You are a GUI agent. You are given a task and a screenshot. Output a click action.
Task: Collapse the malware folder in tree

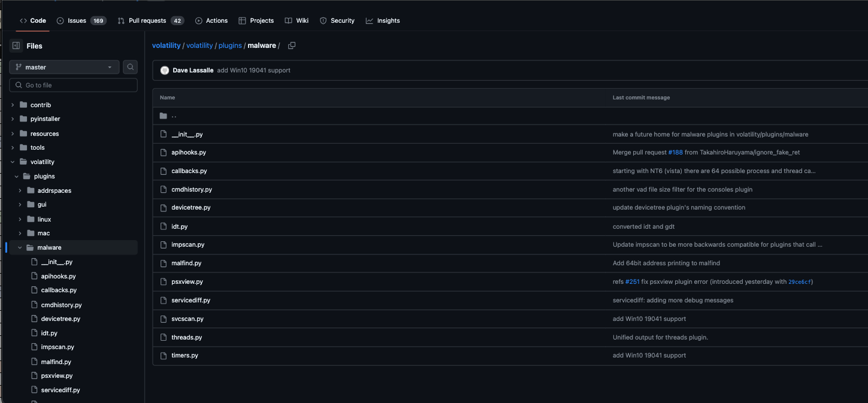20,247
